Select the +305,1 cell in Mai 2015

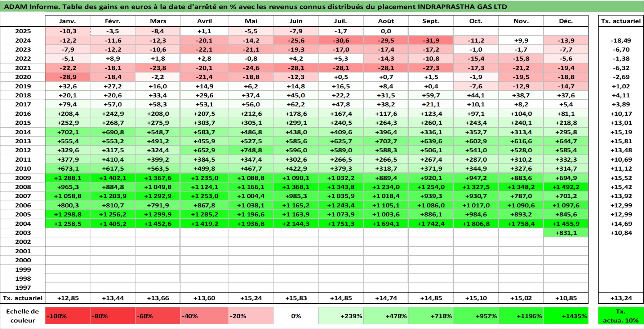coord(251,123)
